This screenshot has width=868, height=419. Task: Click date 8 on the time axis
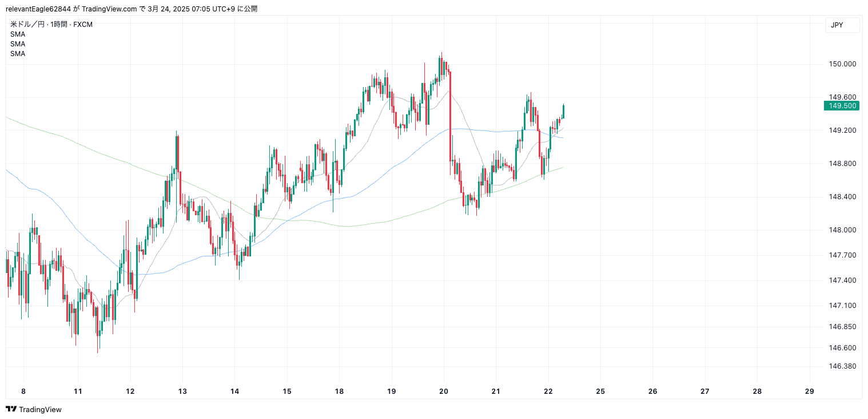coord(23,392)
